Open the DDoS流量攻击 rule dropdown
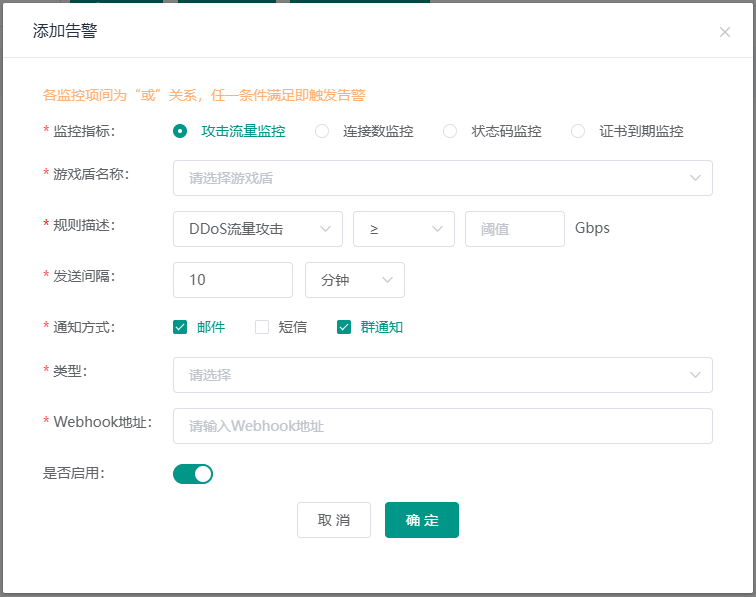This screenshot has height=597, width=756. tap(258, 229)
